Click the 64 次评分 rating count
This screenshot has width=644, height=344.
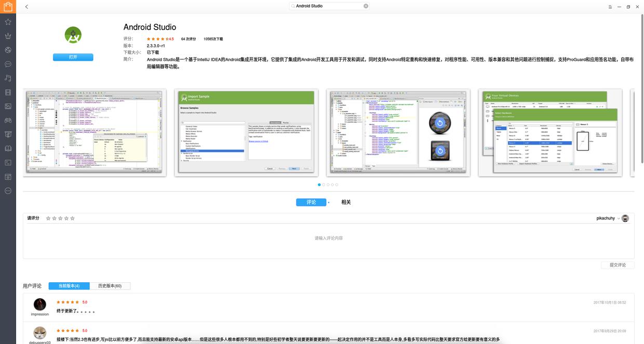tap(189, 39)
